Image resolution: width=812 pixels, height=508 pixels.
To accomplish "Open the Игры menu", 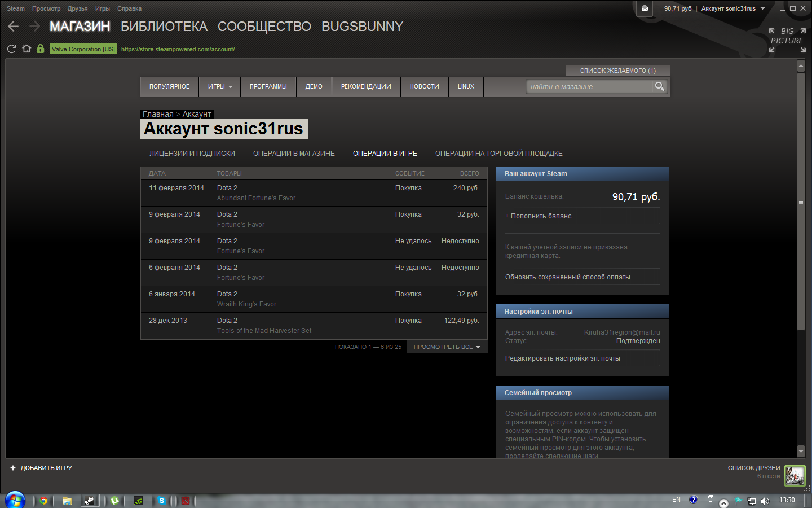I will pos(102,8).
